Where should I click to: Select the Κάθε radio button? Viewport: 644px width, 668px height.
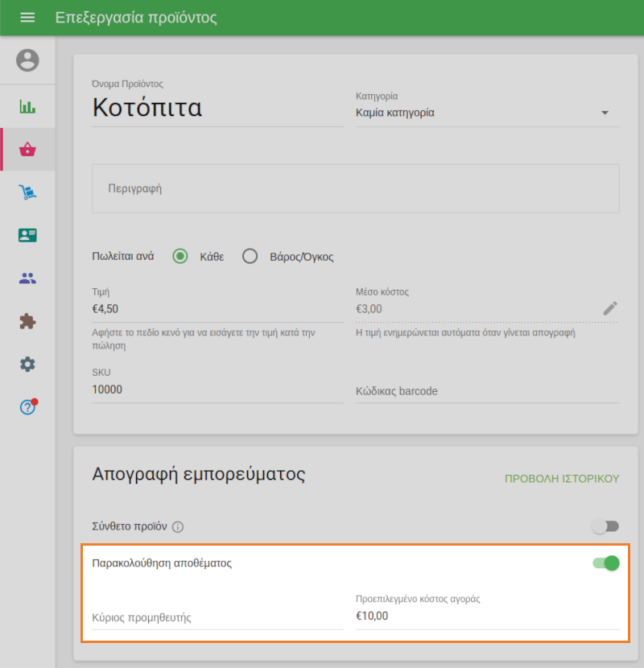181,257
